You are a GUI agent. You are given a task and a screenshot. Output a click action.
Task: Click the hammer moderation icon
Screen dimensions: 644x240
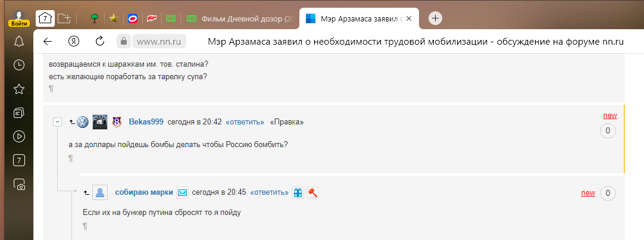(x=313, y=192)
